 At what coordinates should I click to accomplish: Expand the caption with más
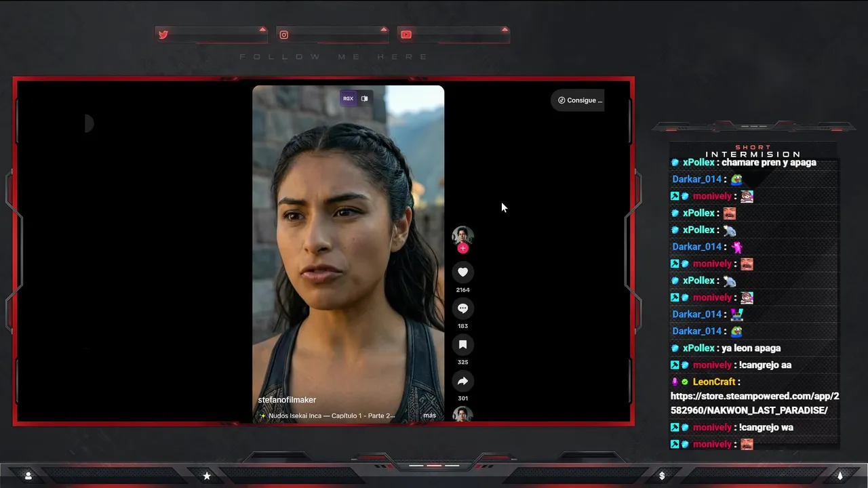pyautogui.click(x=429, y=415)
